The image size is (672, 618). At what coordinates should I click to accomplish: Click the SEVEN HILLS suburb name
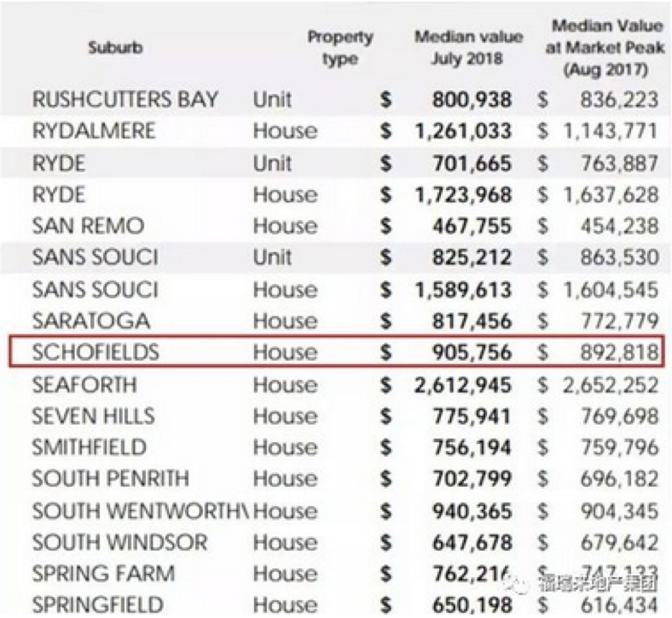pos(94,416)
